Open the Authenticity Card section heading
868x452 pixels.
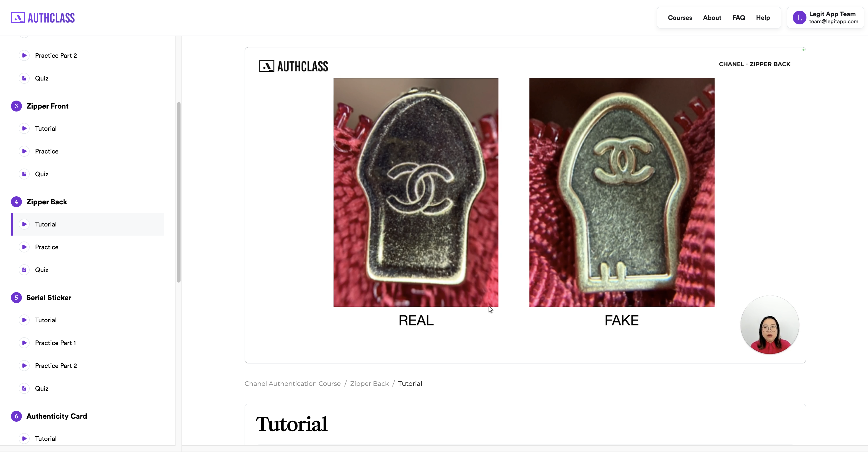[57, 416]
